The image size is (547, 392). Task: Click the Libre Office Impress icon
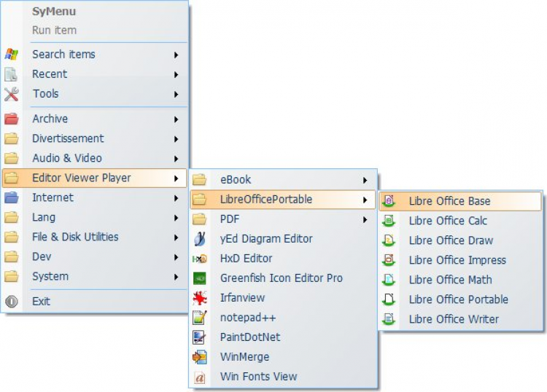pos(389,260)
